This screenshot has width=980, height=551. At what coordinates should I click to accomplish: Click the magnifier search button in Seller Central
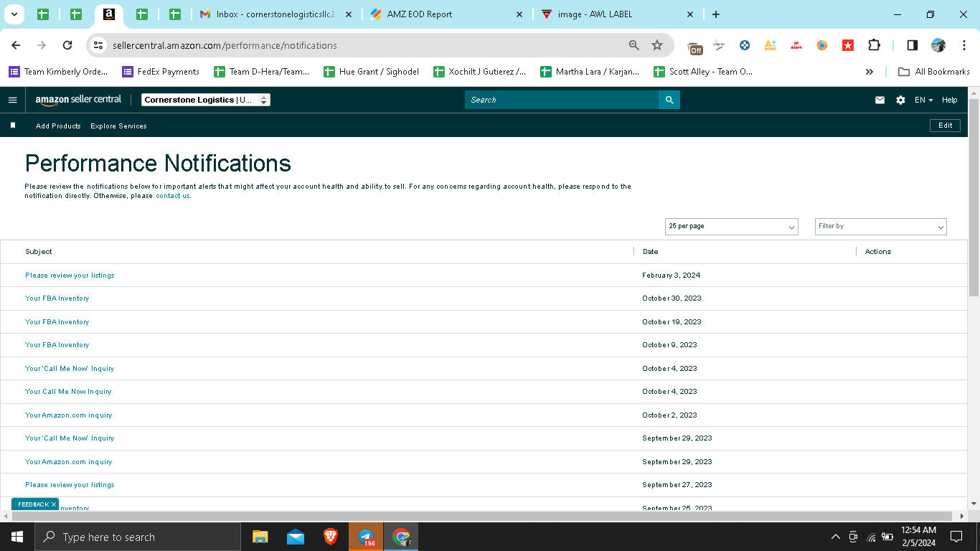(x=669, y=100)
